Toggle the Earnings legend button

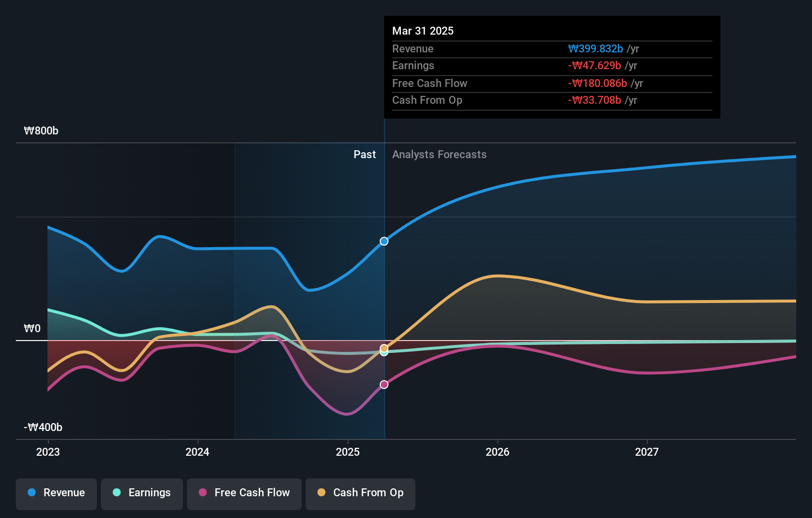coord(142,494)
